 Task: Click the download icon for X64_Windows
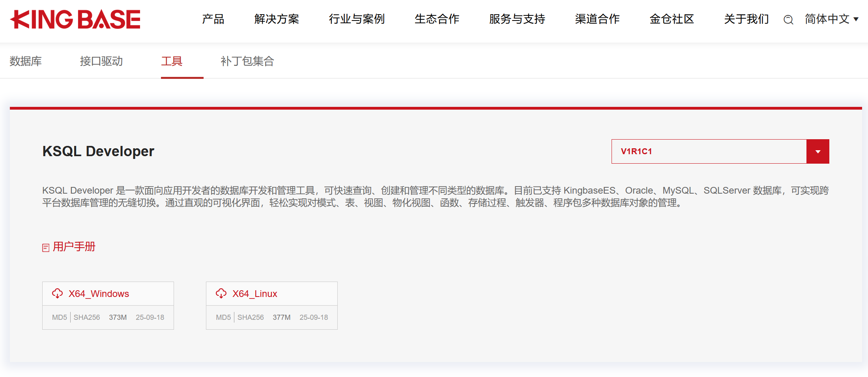click(58, 293)
